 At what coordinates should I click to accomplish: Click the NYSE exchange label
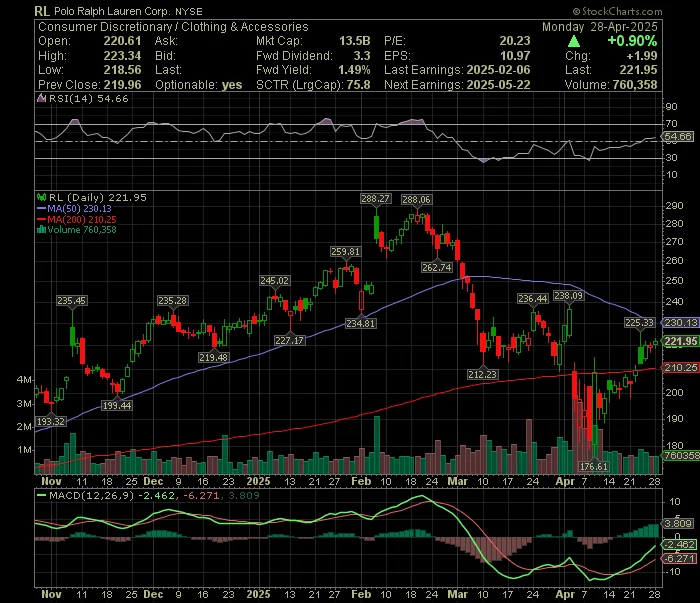[x=188, y=12]
